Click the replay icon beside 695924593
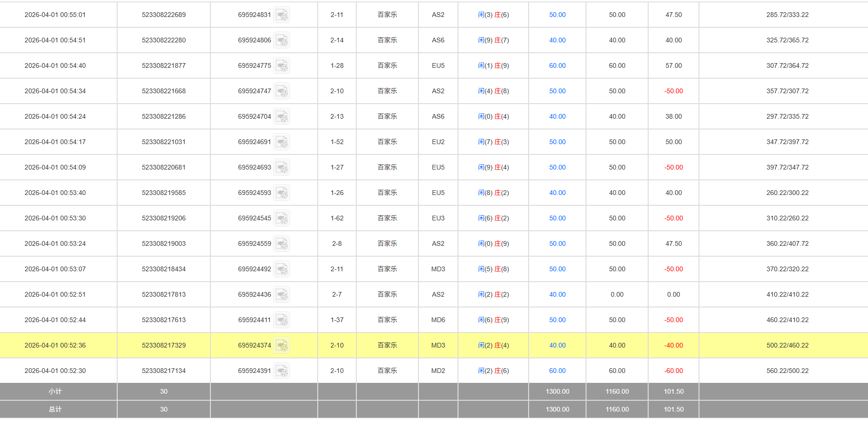Image resolution: width=868 pixels, height=429 pixels. tap(281, 193)
